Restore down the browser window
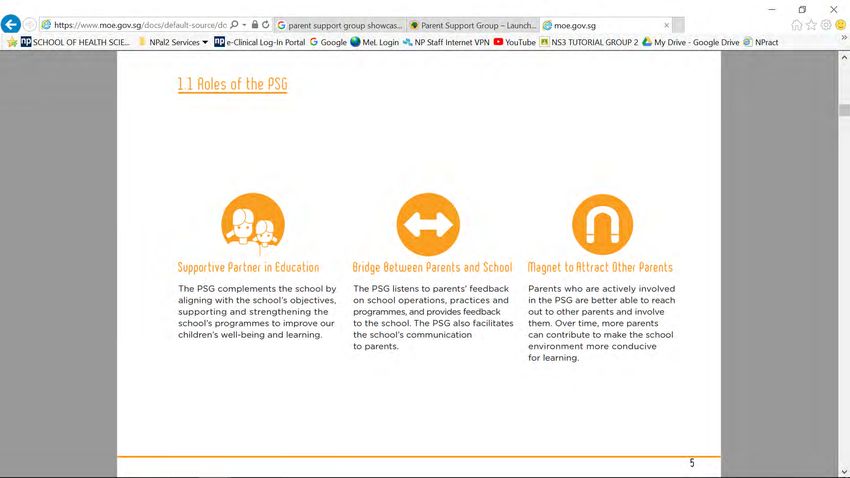 tap(802, 9)
